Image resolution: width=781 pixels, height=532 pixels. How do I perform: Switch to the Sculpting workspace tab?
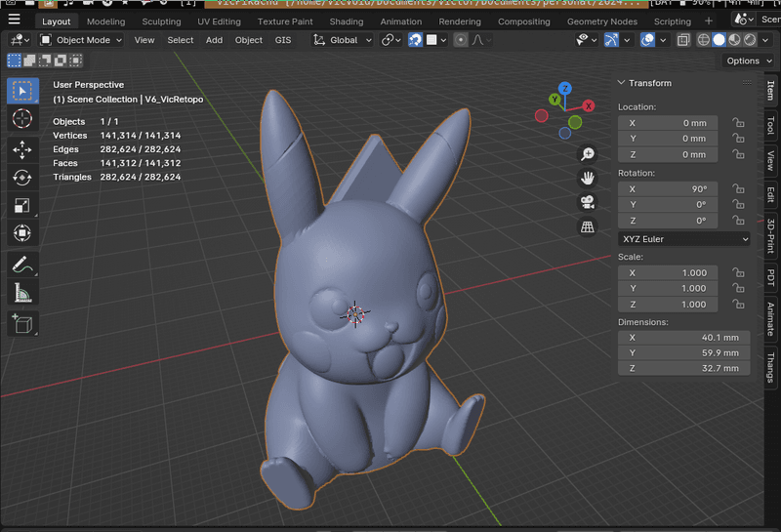(x=161, y=21)
